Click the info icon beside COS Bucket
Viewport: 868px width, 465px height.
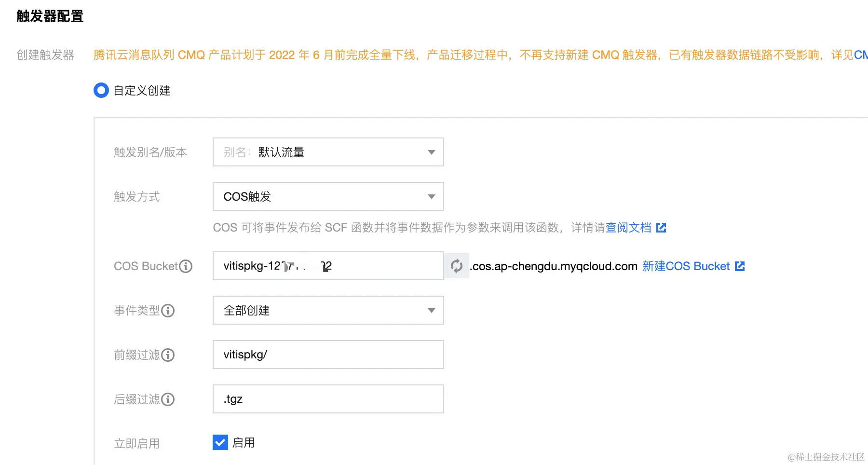[x=186, y=266]
